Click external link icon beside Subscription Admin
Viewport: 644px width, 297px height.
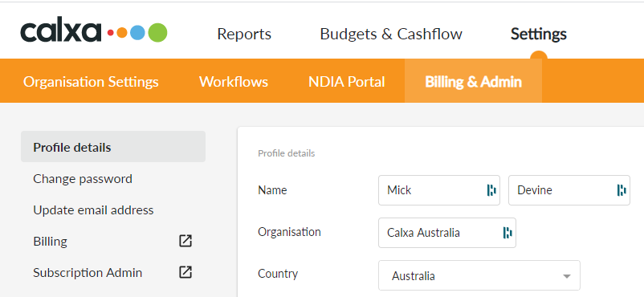tap(185, 272)
